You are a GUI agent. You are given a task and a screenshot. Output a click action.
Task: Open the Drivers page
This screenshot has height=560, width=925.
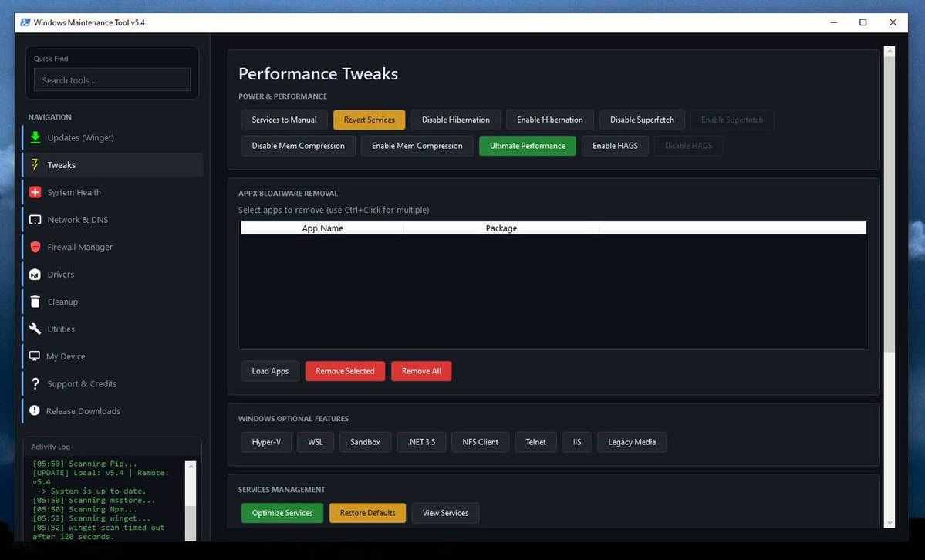(112, 275)
